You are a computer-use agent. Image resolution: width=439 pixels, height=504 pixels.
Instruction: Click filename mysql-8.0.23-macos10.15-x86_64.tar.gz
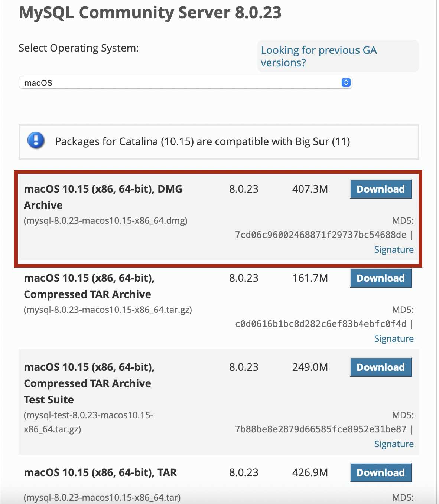coord(108,310)
